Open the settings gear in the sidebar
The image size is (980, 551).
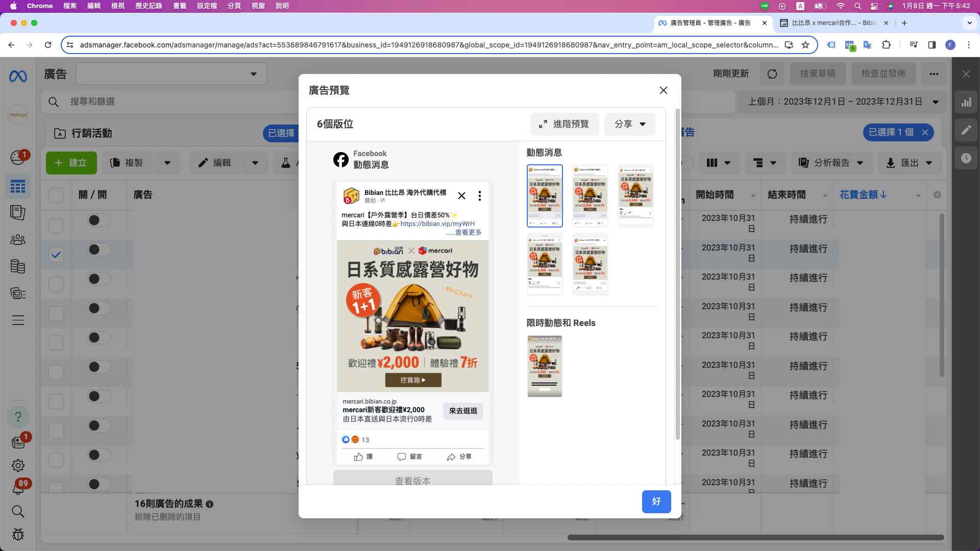tap(18, 465)
